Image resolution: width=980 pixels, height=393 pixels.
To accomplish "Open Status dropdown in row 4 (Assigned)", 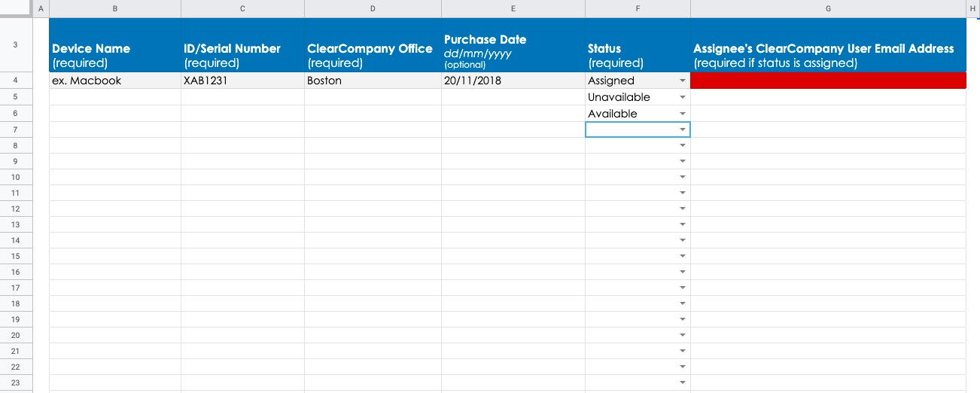I will (x=683, y=81).
